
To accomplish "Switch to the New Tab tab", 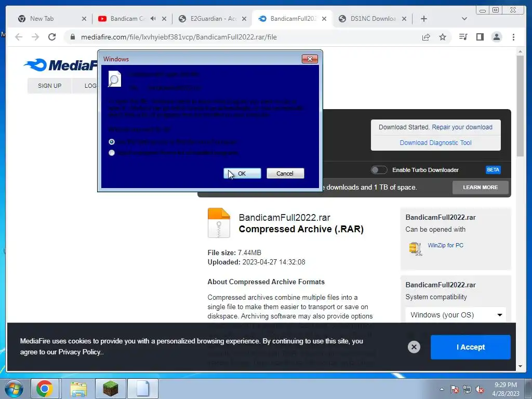I will pos(42,19).
